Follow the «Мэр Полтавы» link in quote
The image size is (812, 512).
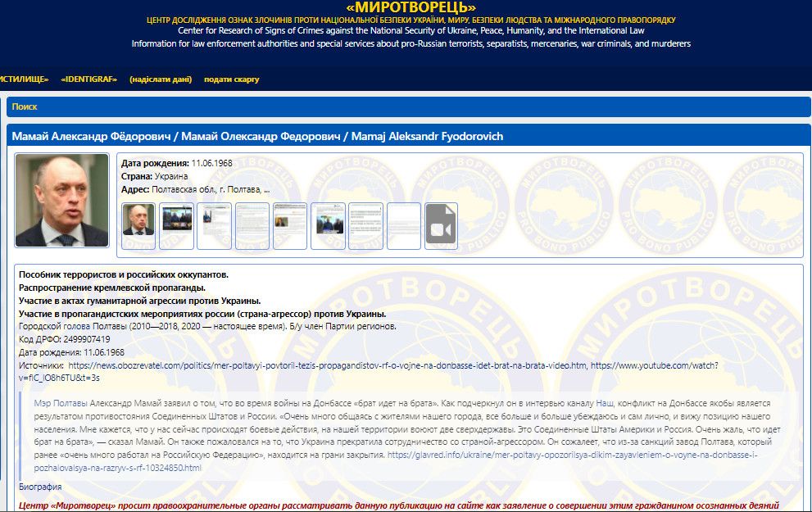pos(60,404)
